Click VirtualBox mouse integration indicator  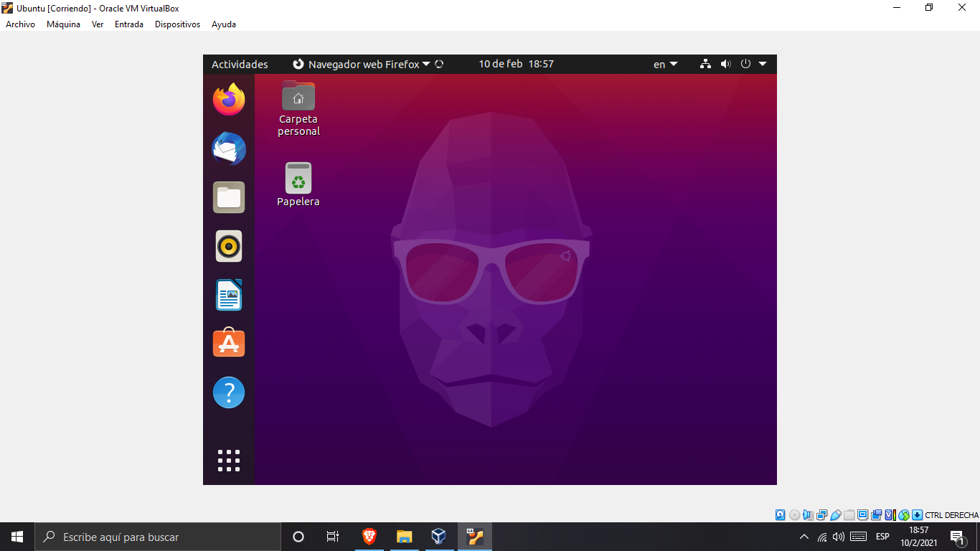904,515
